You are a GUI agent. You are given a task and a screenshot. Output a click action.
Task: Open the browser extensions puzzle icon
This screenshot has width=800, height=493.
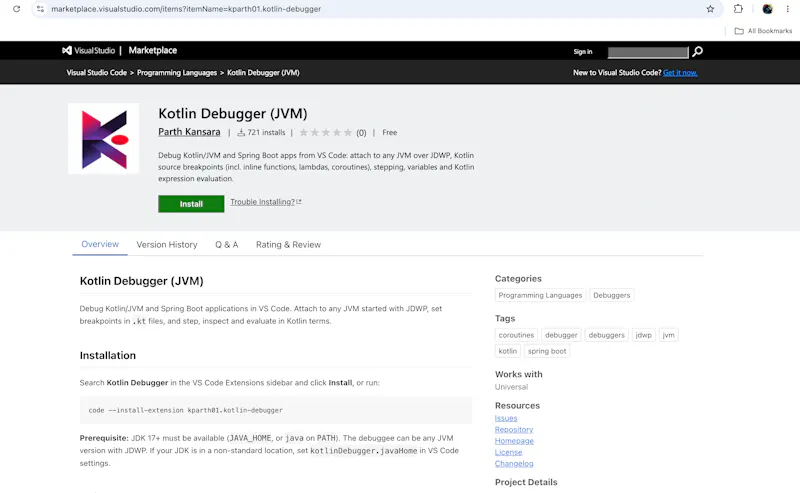click(x=738, y=9)
